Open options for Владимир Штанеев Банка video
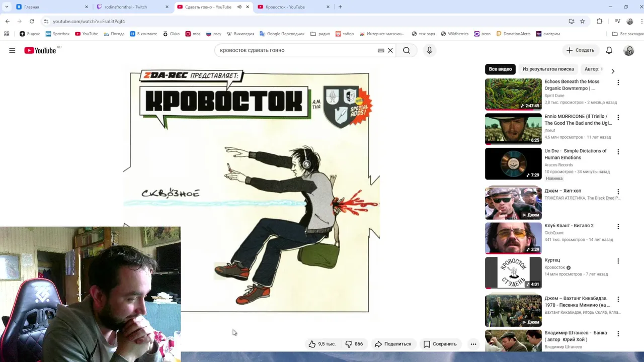Screen dimensions: 644x362 pos(618,333)
